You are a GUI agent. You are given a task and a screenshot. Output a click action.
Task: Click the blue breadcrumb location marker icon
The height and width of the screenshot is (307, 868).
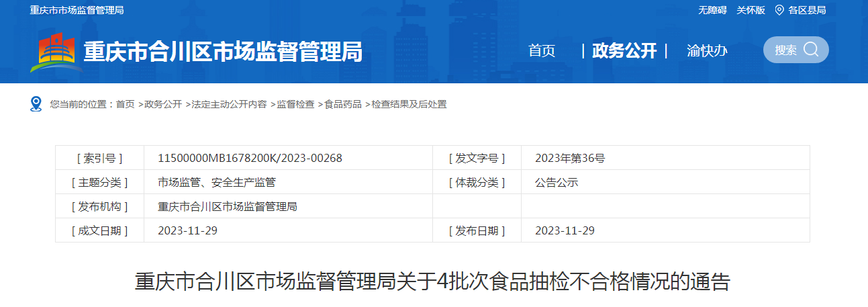pyautogui.click(x=36, y=104)
